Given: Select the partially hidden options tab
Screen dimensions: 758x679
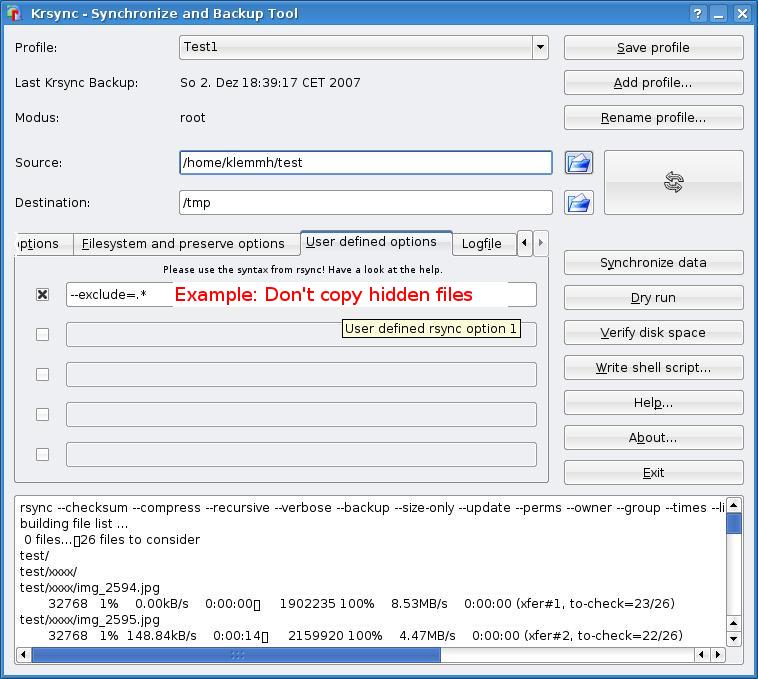Looking at the screenshot, I should click(44, 244).
